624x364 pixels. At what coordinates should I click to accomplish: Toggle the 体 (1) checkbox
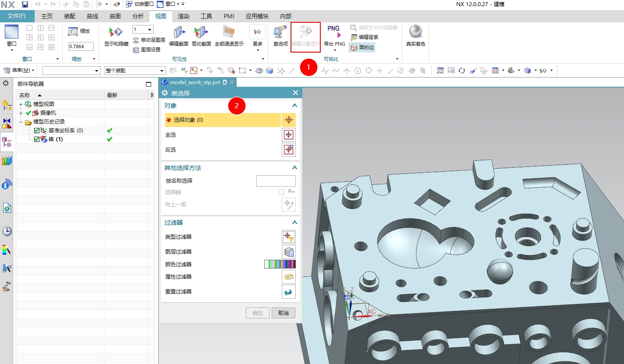point(36,139)
